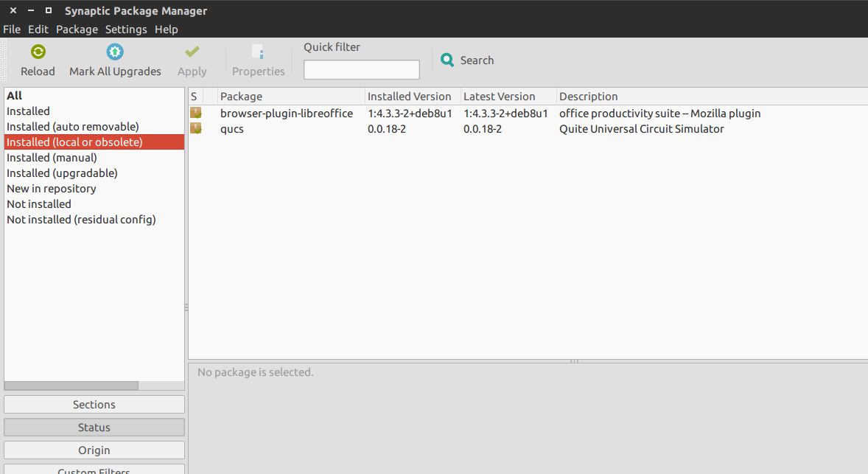This screenshot has width=868, height=474.
Task: Show the Sections filter list
Action: (94, 404)
